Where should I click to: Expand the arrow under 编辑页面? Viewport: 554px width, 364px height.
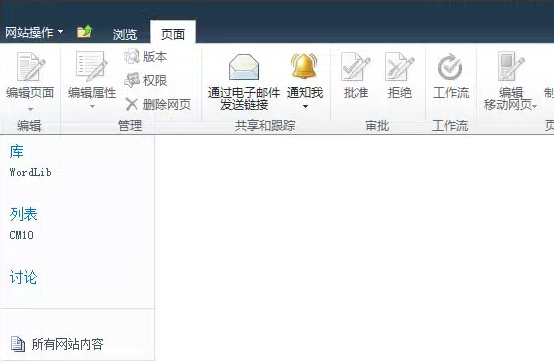coord(30,109)
